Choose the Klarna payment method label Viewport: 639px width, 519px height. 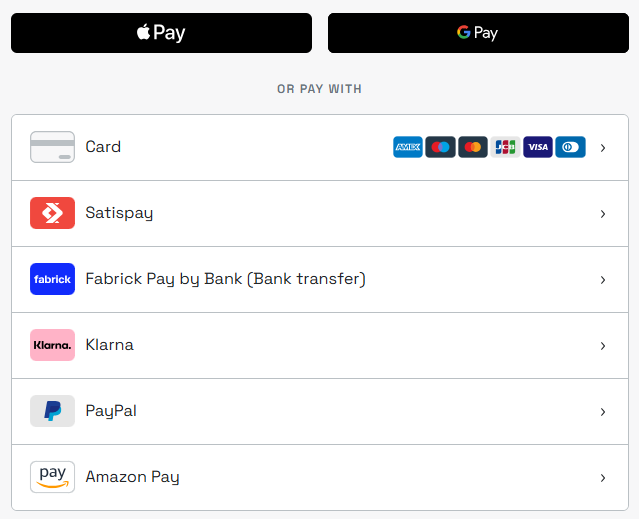110,345
